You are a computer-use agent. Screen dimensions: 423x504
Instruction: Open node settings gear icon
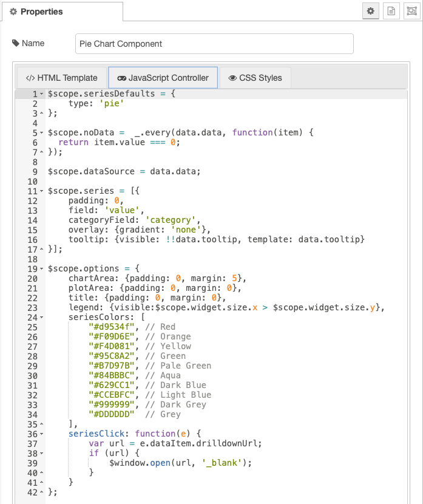(x=371, y=12)
